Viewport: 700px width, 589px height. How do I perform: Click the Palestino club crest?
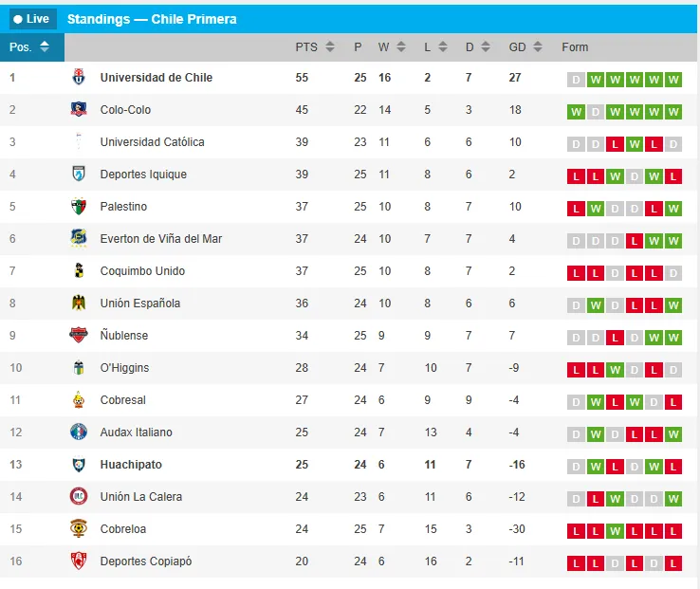(79, 207)
